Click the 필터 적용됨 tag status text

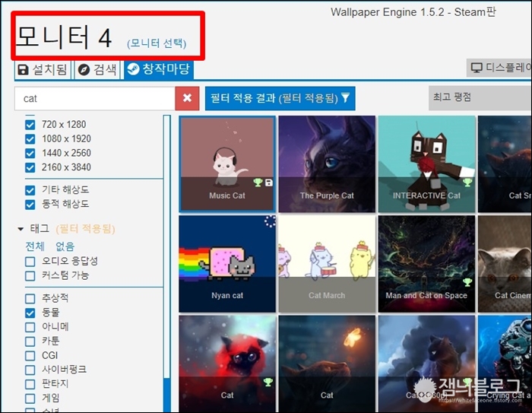point(85,229)
